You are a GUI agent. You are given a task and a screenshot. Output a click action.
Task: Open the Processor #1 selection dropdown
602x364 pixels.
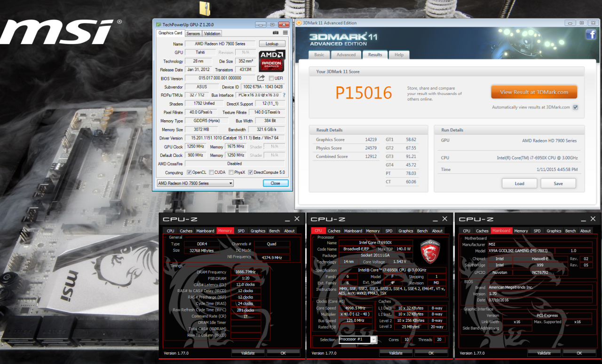357,340
